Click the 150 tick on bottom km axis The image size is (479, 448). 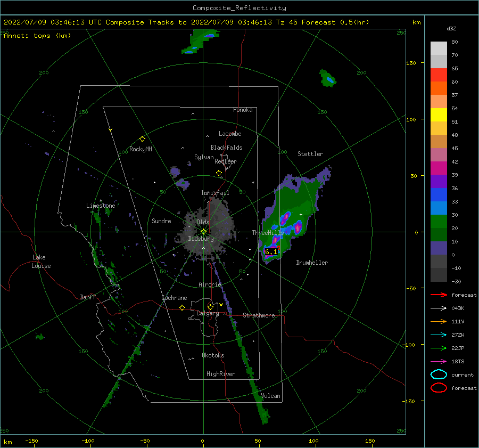[370, 441]
